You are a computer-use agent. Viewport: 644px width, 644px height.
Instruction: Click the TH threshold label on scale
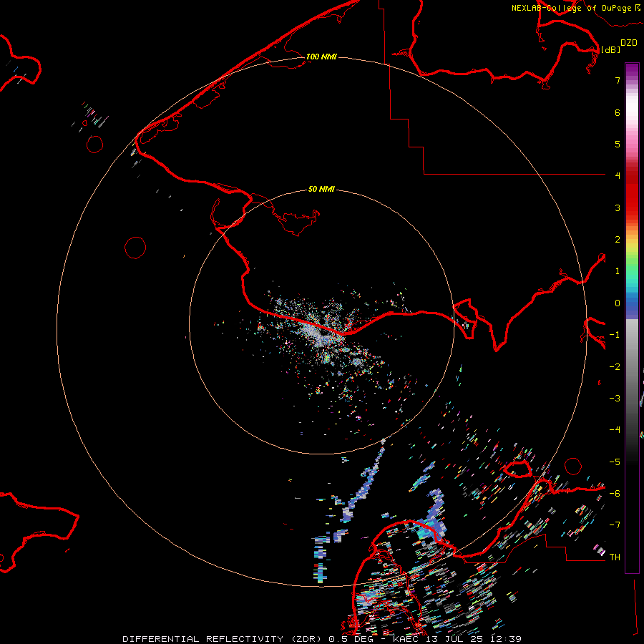coord(615,557)
